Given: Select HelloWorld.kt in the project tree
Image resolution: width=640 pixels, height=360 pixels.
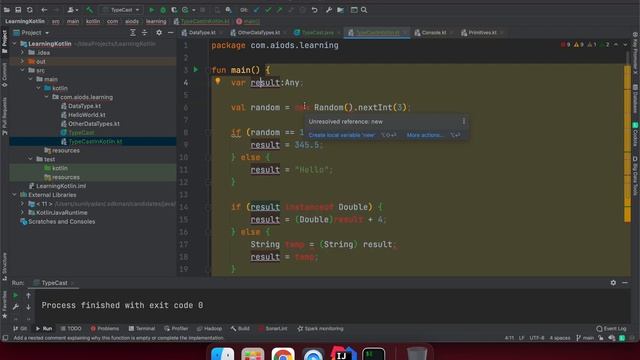Looking at the screenshot, I should tap(87, 115).
